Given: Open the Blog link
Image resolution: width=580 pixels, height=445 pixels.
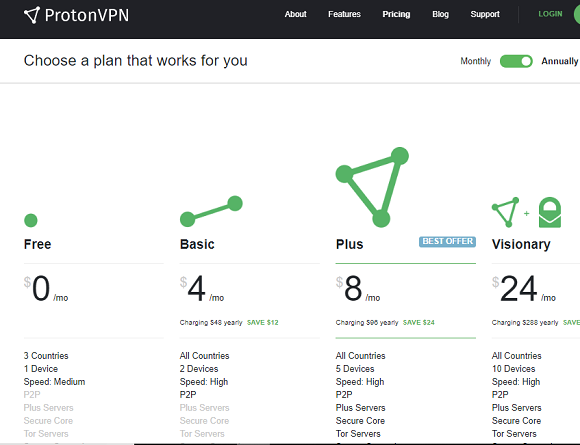Looking at the screenshot, I should (440, 14).
